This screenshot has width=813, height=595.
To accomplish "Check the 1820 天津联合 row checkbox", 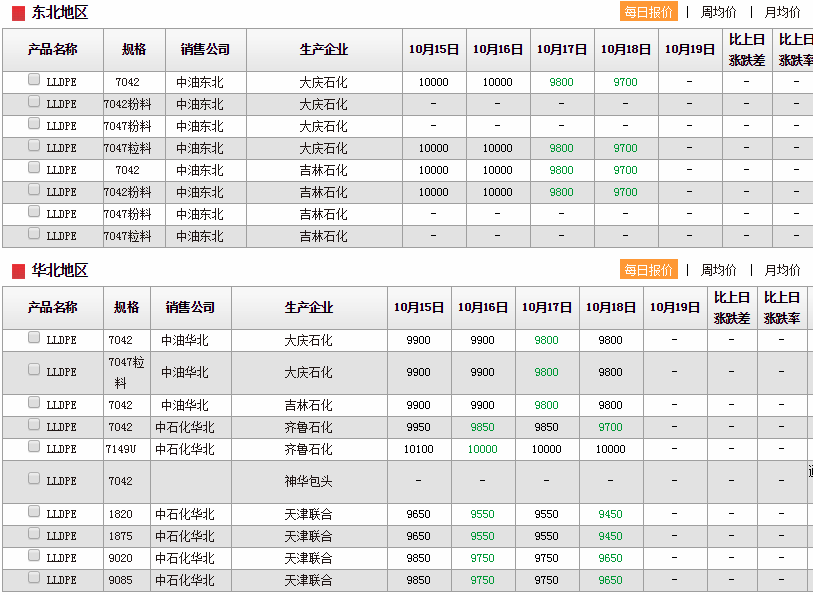I will (x=34, y=512).
